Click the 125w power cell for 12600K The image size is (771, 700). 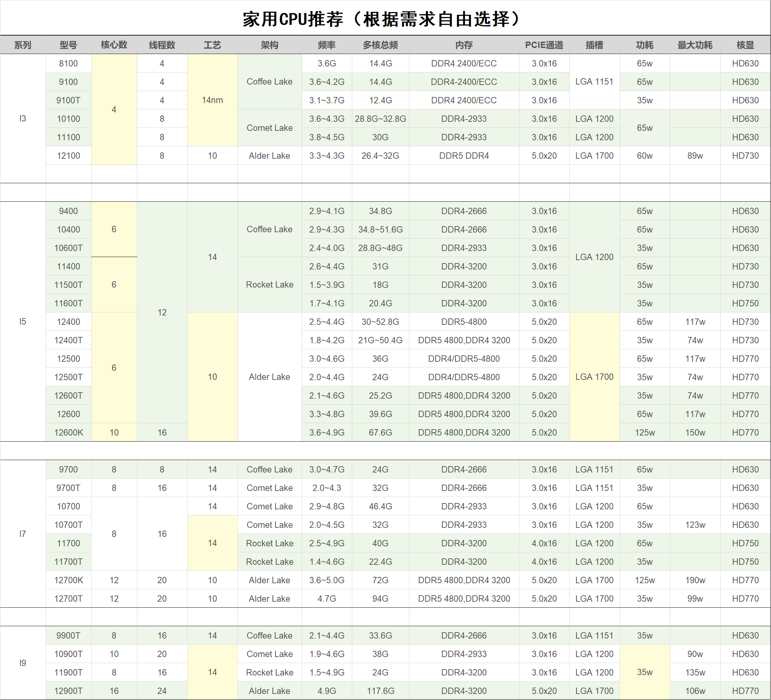click(x=645, y=432)
